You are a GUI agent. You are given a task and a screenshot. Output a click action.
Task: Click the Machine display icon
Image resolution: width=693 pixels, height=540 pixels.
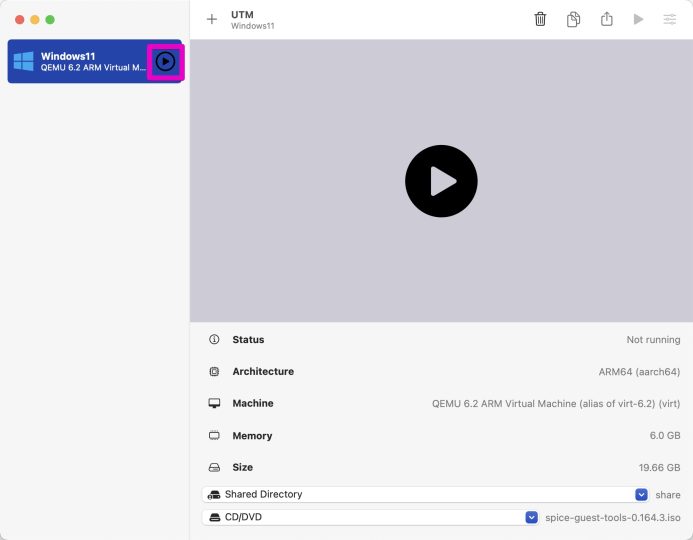tap(214, 403)
